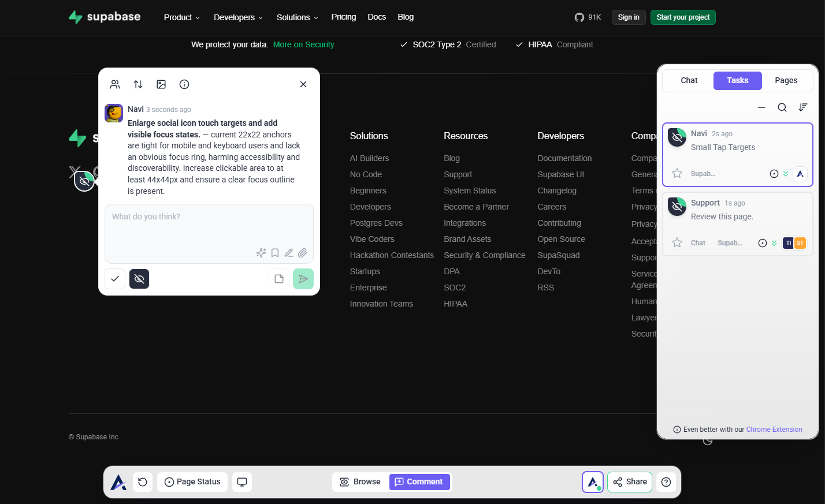
Task: Click the Start your project button
Action: (x=683, y=17)
